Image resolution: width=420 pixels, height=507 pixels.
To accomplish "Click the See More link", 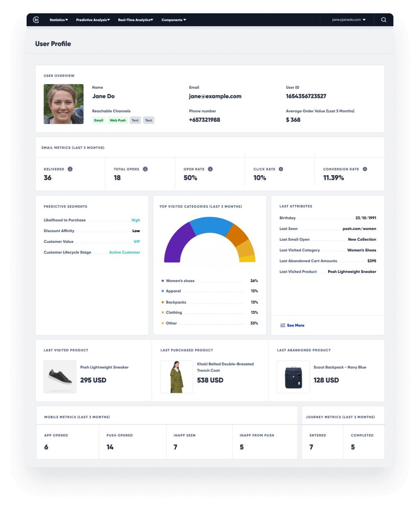I will click(x=296, y=326).
